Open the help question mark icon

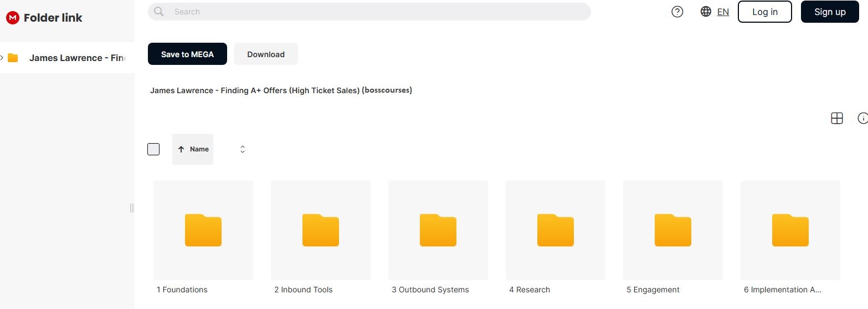677,12
